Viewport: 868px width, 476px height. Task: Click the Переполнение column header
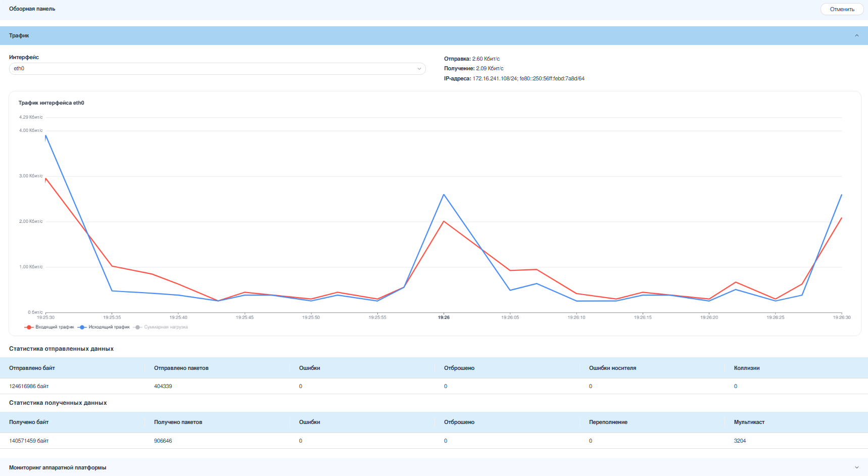(x=608, y=422)
